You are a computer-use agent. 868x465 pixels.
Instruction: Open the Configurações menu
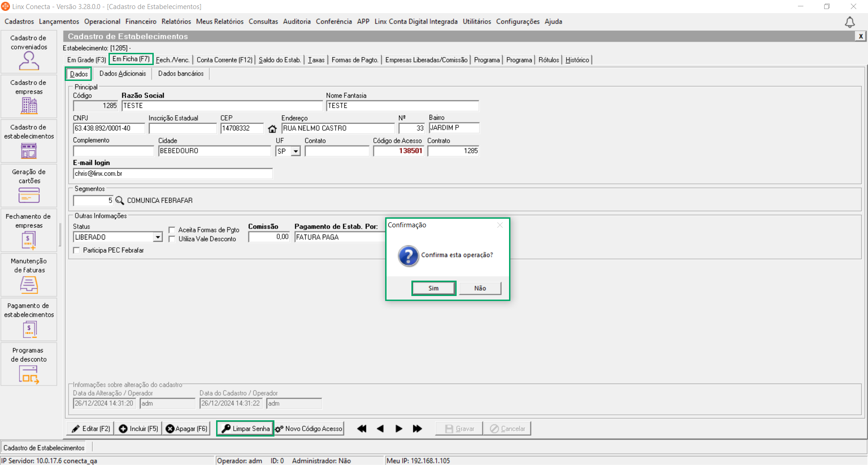point(518,21)
